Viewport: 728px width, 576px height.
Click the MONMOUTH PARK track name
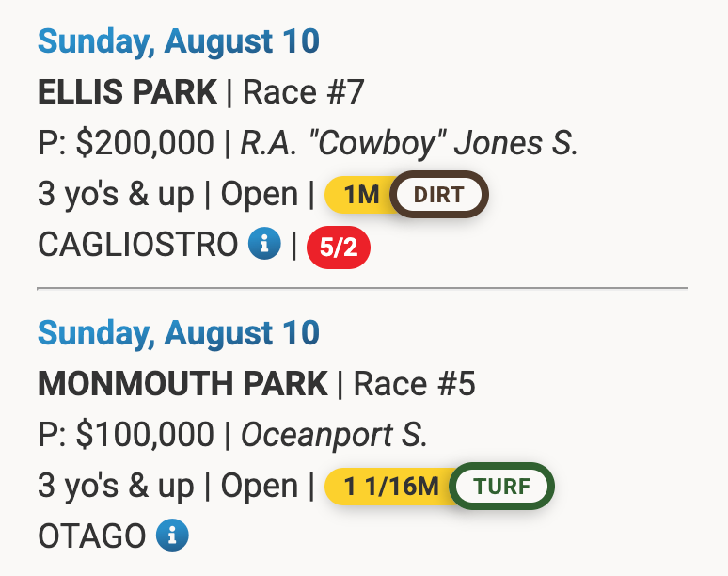click(182, 383)
